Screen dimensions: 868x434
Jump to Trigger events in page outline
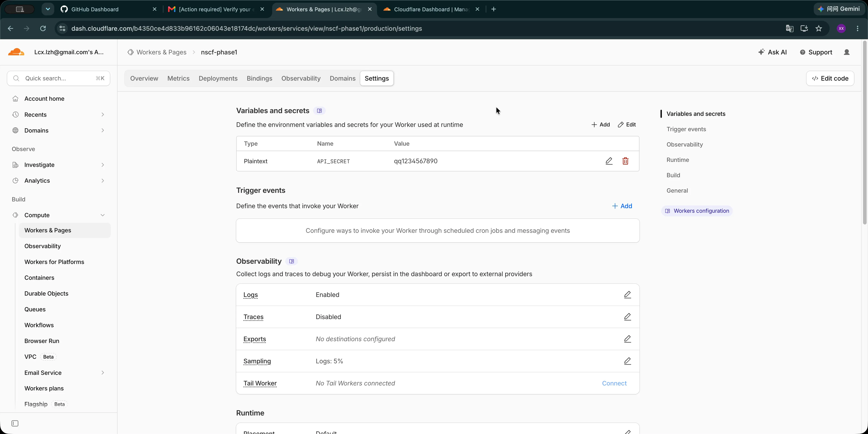point(686,129)
